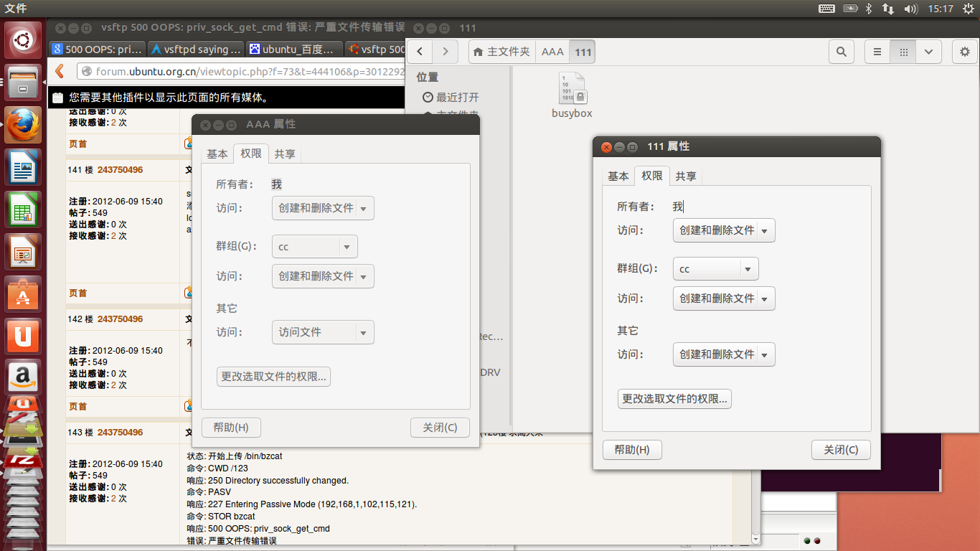Switch file manager to grid view

pyautogui.click(x=903, y=52)
